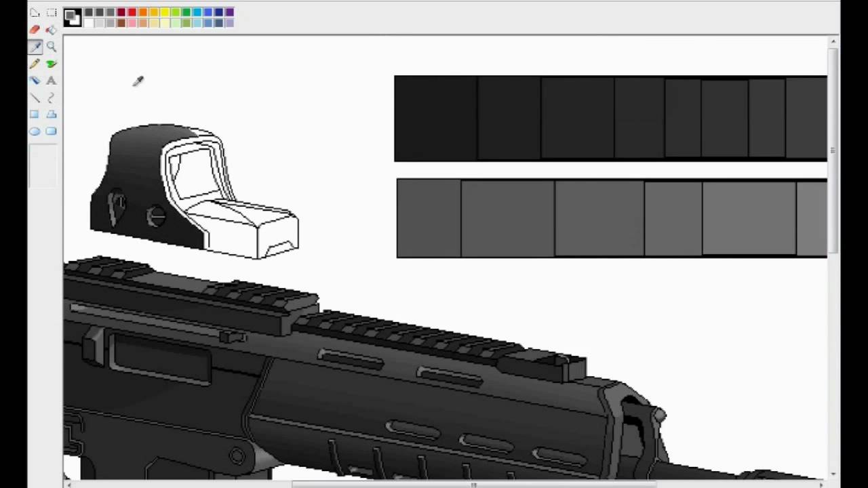The image size is (868, 488).
Task: Select the green Brush tool
Action: pos(52,64)
